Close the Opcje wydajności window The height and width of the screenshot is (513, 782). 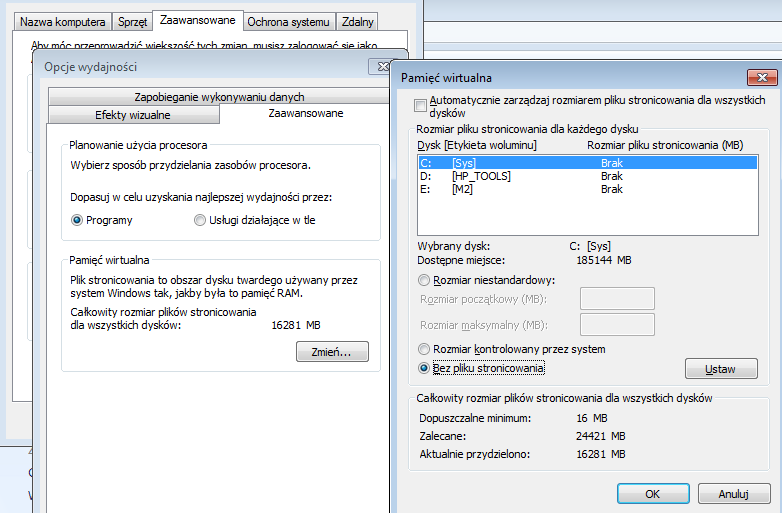pyautogui.click(x=381, y=66)
